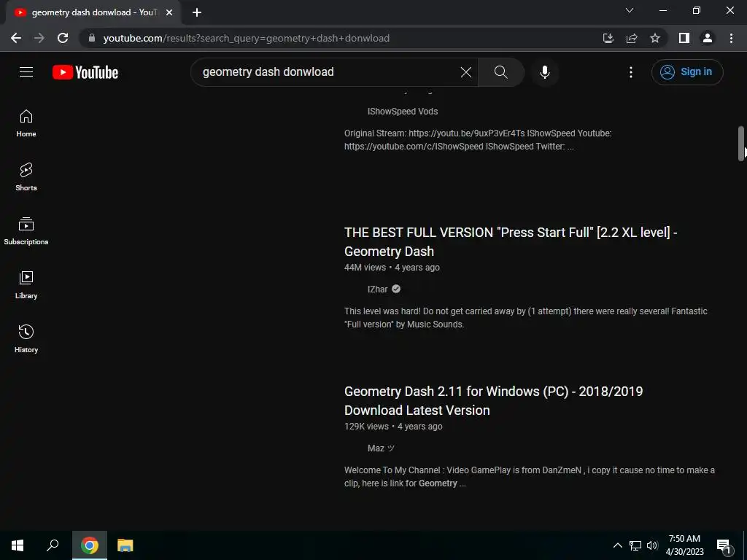Open Shorts in the sidebar

click(26, 177)
